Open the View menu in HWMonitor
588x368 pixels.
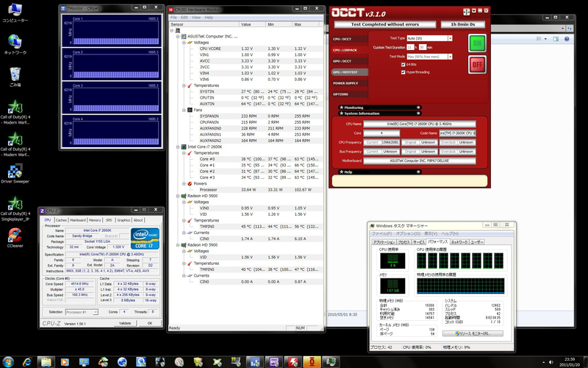coord(196,17)
